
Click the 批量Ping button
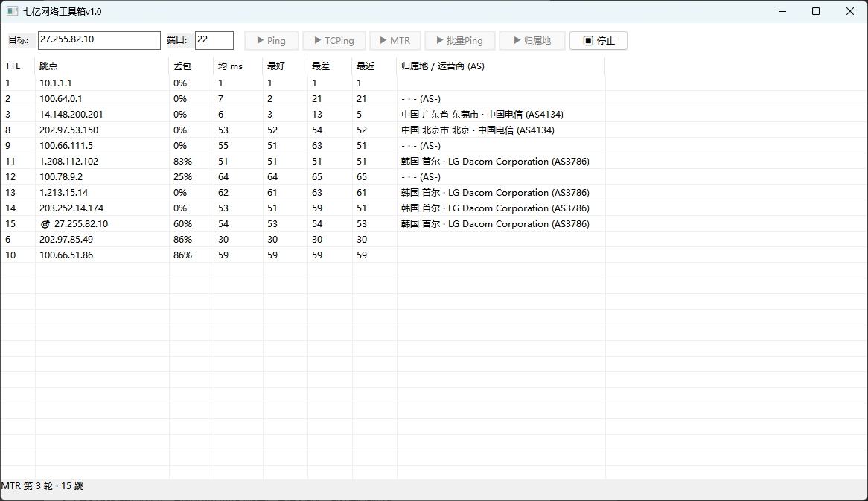459,40
